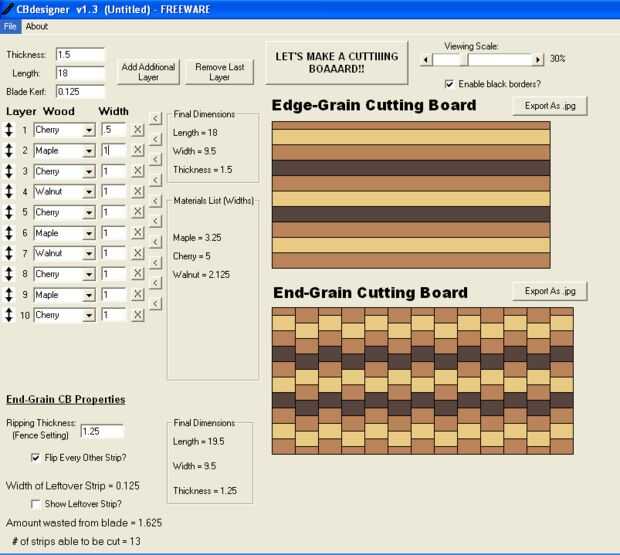Delete layer 4 with its X button
This screenshot has height=555, width=620.
pyautogui.click(x=138, y=191)
